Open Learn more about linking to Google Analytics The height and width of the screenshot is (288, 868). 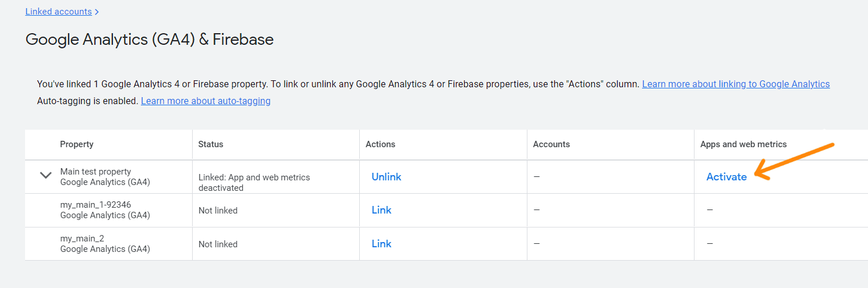736,84
